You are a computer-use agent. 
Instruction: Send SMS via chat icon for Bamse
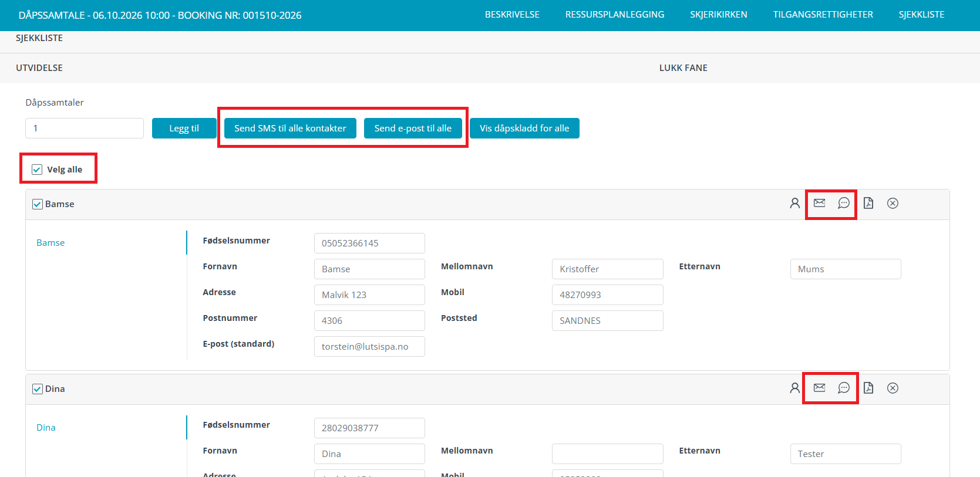point(844,203)
